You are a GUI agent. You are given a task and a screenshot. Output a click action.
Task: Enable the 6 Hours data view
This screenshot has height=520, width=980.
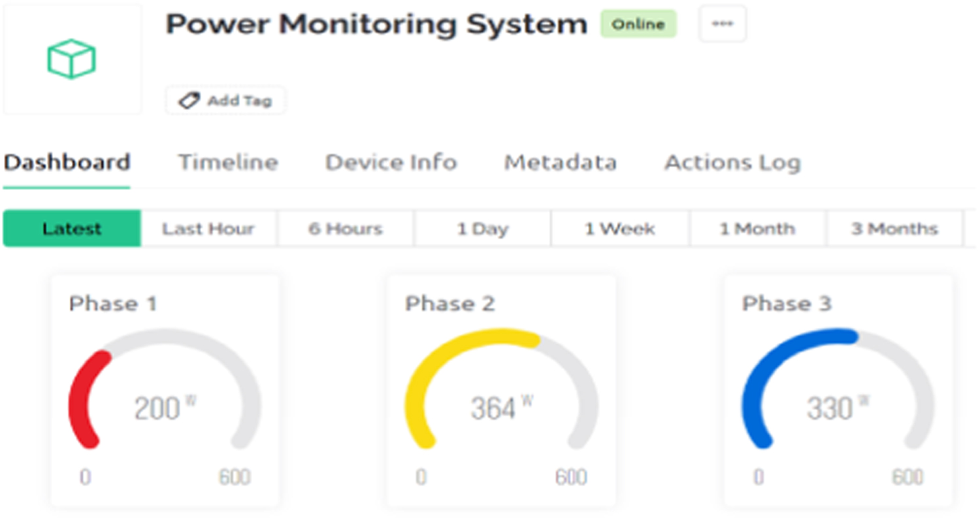[x=345, y=229]
